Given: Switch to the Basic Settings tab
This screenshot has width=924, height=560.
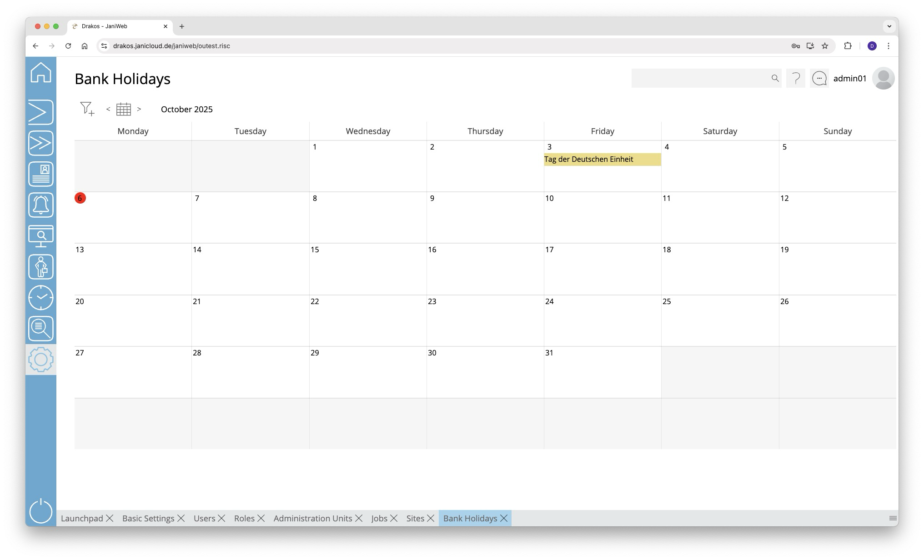Looking at the screenshot, I should point(148,518).
